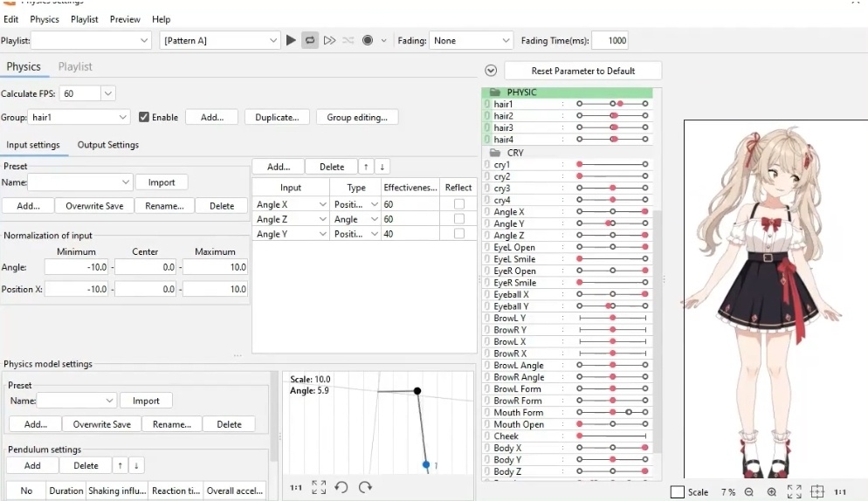Open the Physics menu in the menu bar
The image size is (868, 501).
click(x=45, y=19)
